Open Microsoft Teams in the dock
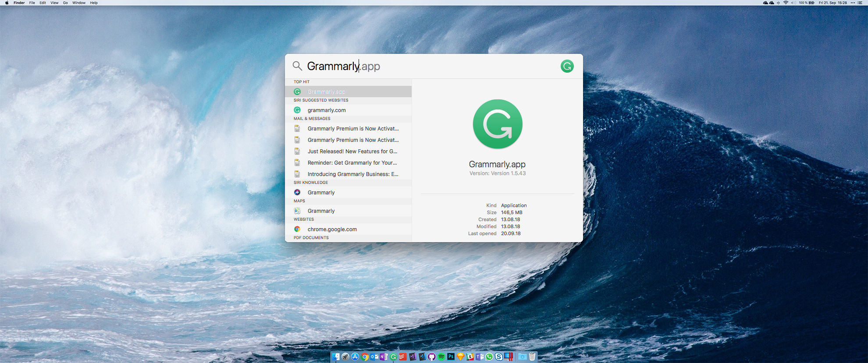The height and width of the screenshot is (363, 868). point(480,357)
